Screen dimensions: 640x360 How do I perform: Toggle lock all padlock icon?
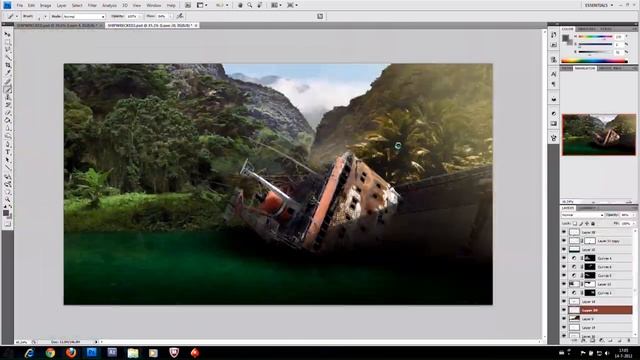click(593, 224)
